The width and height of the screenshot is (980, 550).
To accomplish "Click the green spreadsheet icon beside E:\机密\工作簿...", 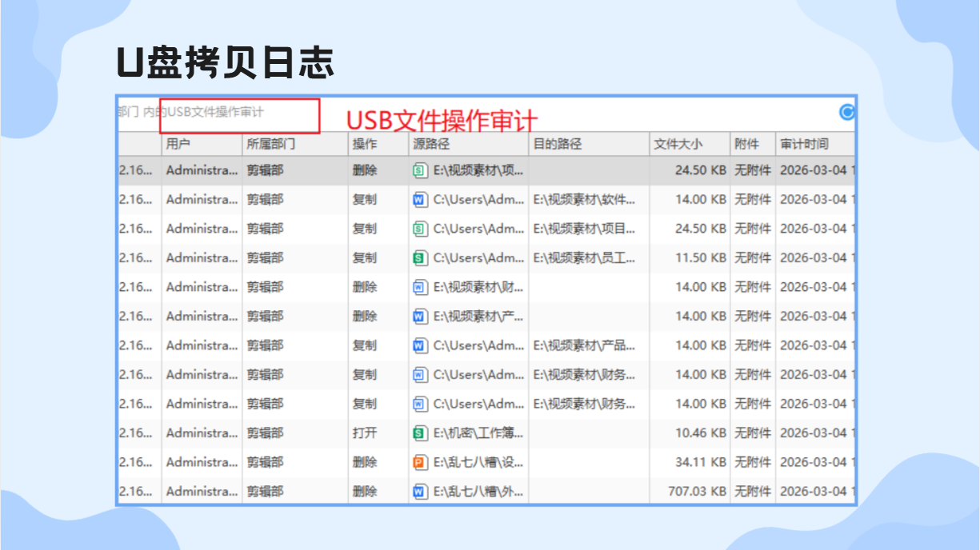I will 420,433.
